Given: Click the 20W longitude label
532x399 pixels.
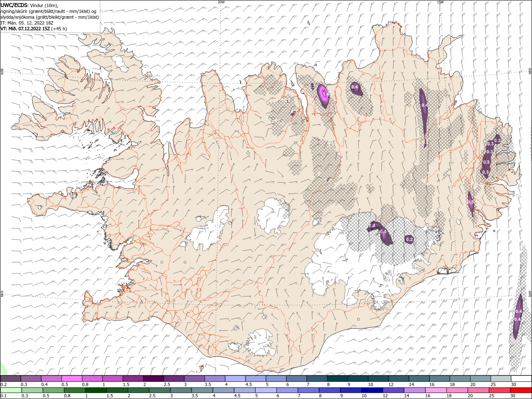Looking at the screenshot, I should tap(221, 2).
